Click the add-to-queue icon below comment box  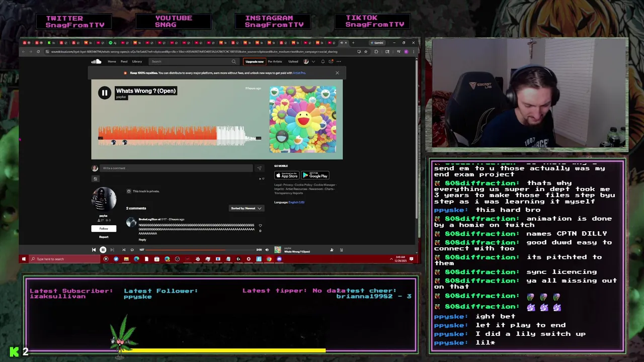pos(95,178)
